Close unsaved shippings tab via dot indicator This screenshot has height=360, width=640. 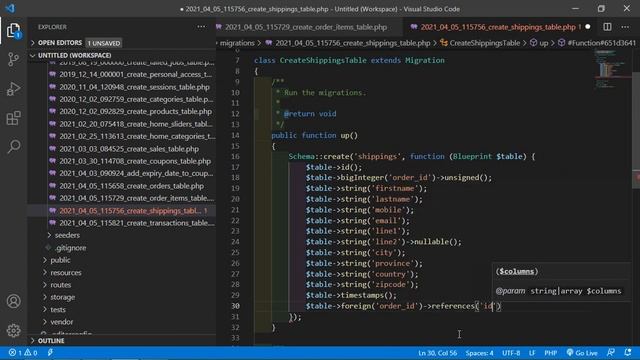588,27
